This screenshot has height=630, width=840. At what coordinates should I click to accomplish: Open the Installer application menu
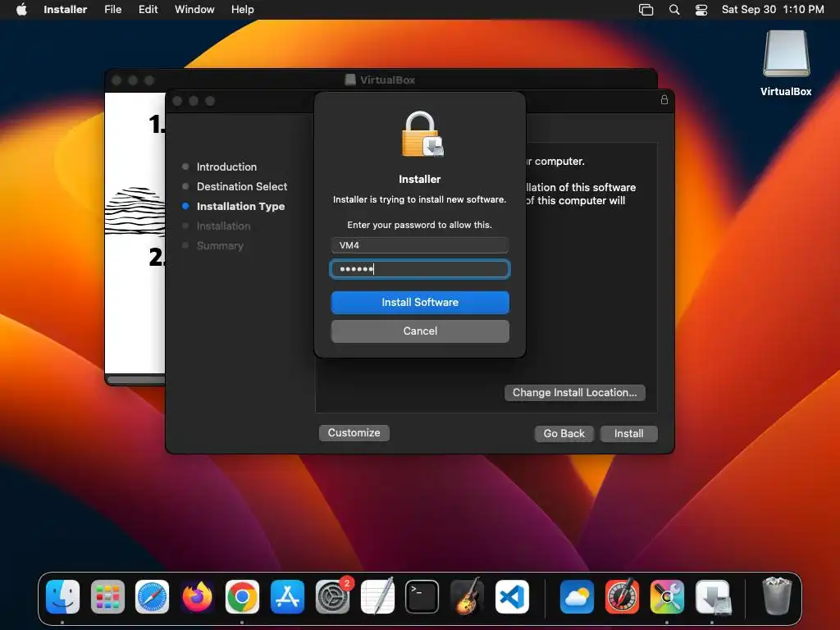point(66,9)
